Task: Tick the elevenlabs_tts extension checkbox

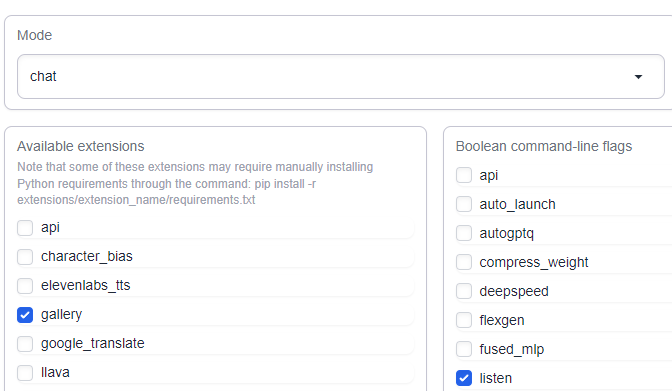Action: pyautogui.click(x=25, y=286)
